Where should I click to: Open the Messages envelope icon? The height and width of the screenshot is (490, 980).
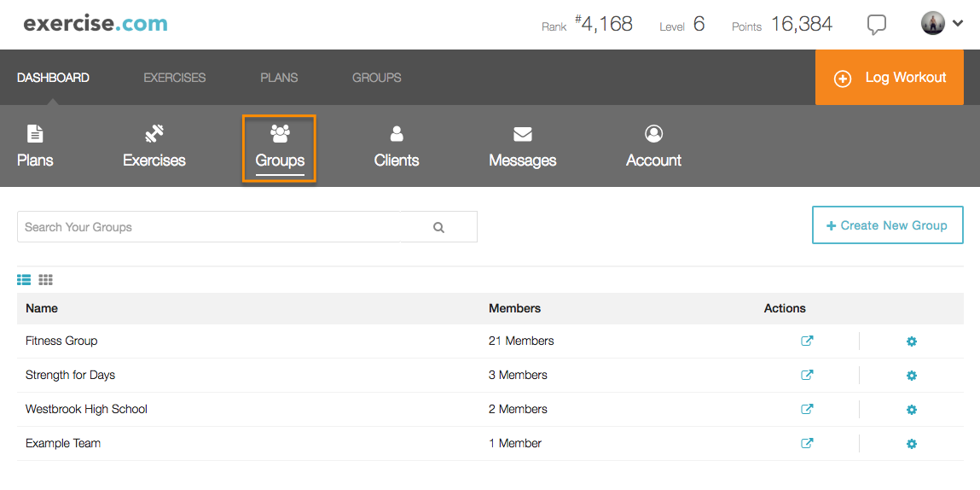(523, 134)
